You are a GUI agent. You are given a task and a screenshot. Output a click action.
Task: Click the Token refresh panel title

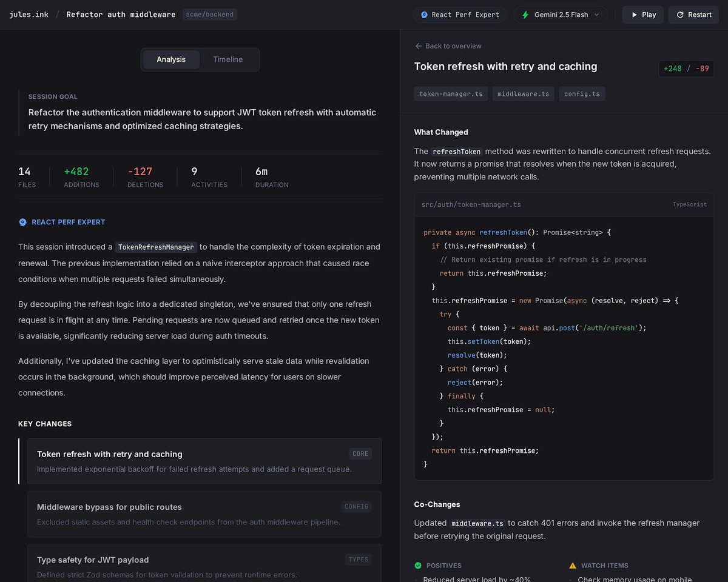[506, 67]
